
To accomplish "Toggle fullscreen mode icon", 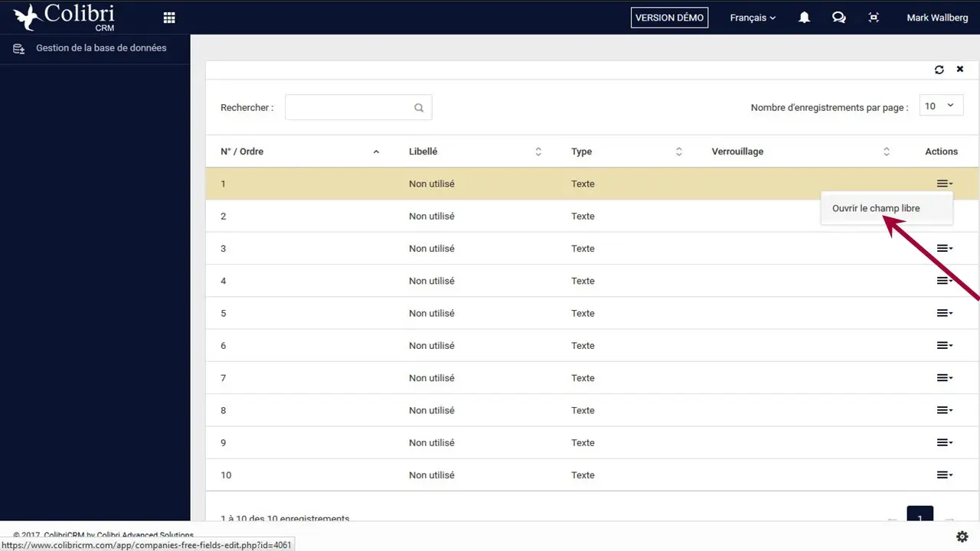I will tap(874, 18).
